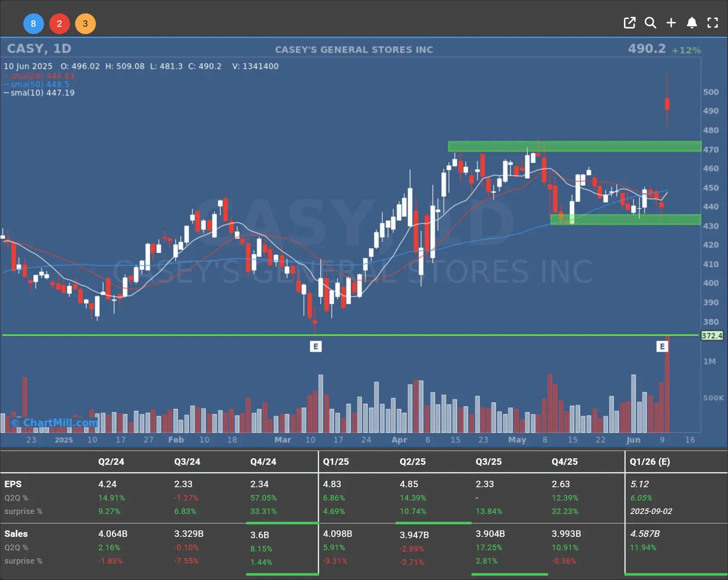728x580 pixels.
Task: Click Sales value 4.064B
Action: [113, 534]
